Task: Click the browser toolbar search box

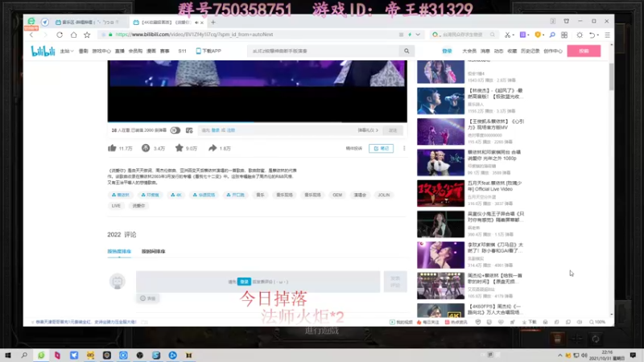Action: pyautogui.click(x=464, y=35)
